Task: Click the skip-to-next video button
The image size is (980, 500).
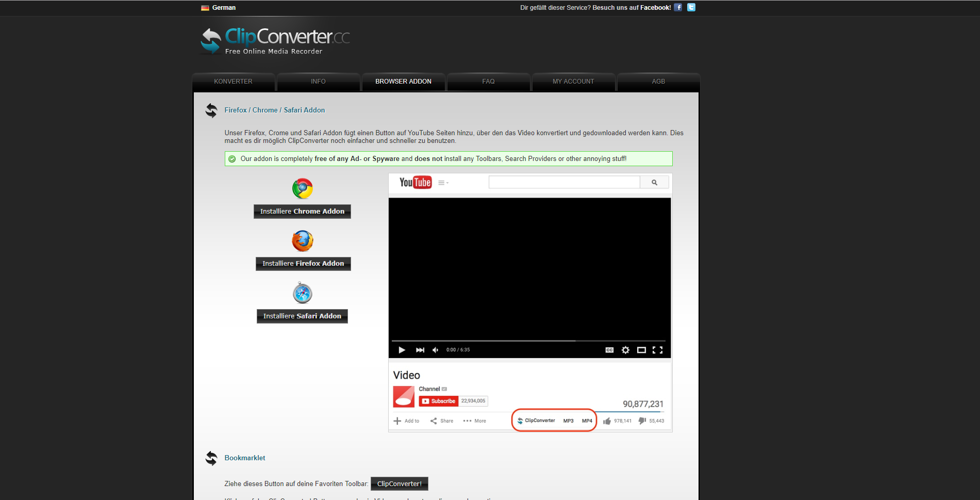Action: point(420,350)
